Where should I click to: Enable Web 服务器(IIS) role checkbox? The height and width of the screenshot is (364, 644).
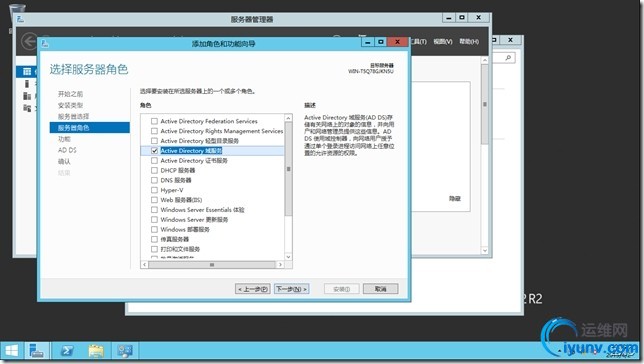coord(154,200)
